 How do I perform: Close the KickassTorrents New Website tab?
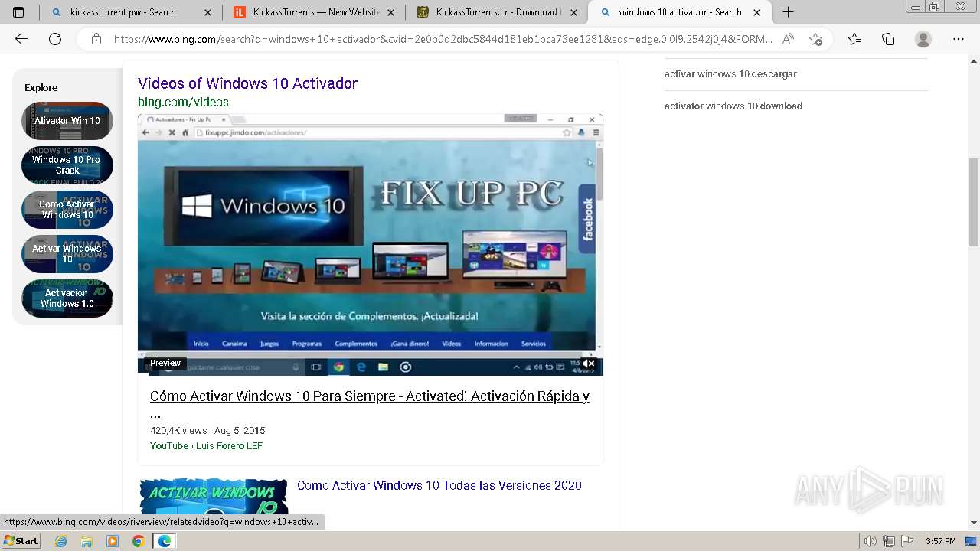(390, 12)
